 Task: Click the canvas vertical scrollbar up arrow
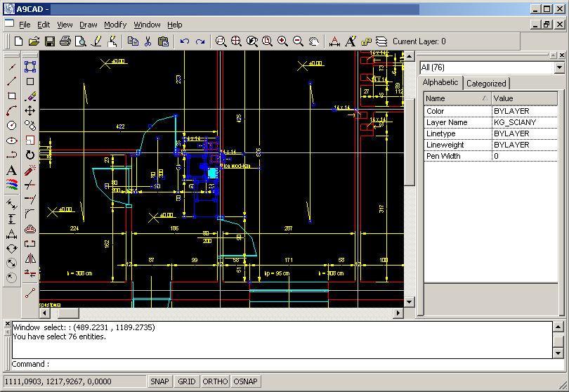(410, 56)
